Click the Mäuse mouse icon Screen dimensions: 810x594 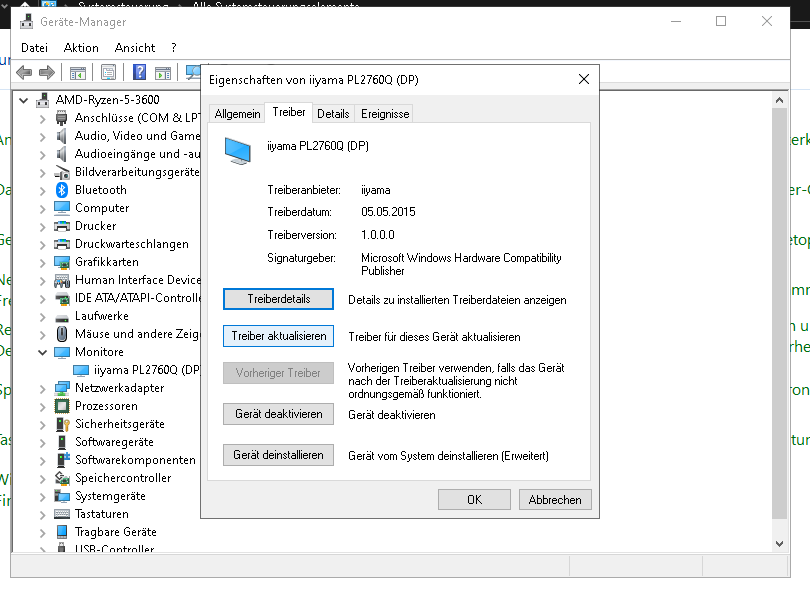62,334
